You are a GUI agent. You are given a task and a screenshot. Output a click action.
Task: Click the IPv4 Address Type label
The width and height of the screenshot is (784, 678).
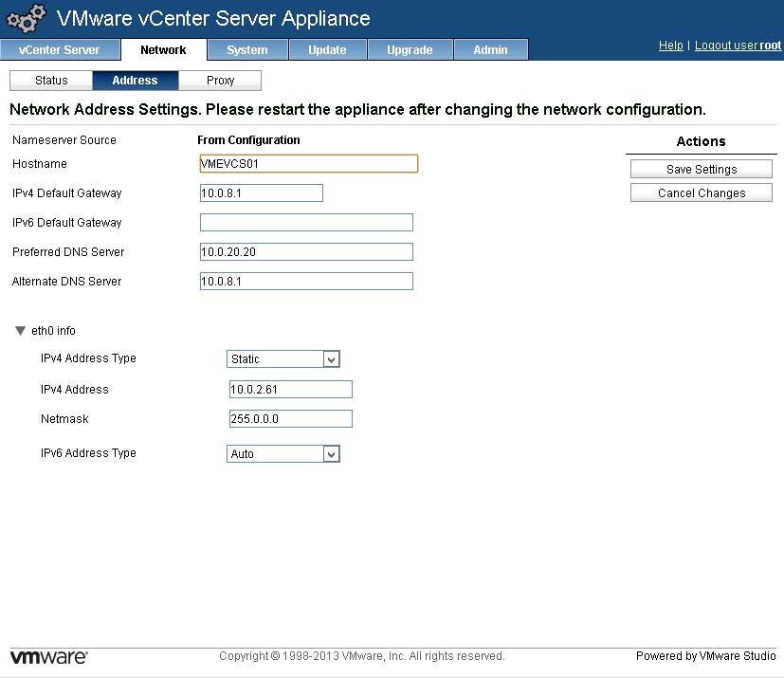[88, 358]
